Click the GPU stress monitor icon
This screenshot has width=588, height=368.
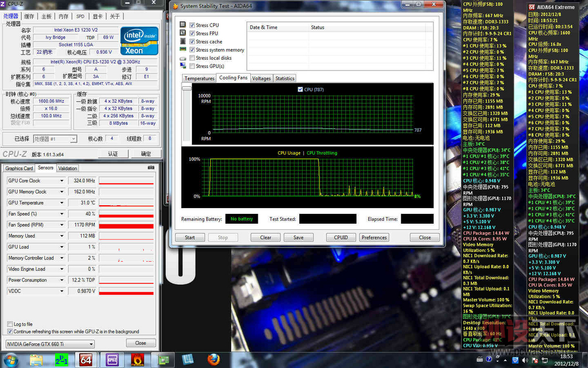(x=183, y=66)
